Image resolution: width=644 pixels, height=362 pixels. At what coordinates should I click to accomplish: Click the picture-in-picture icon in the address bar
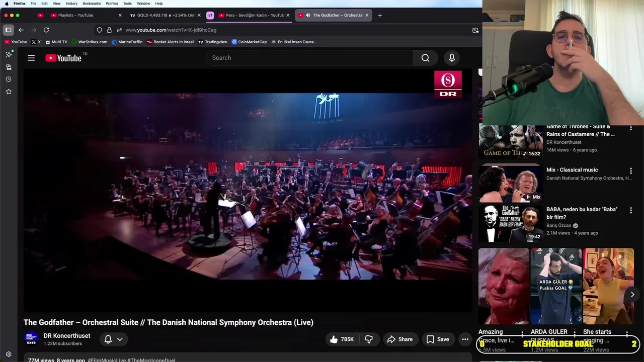point(475,30)
